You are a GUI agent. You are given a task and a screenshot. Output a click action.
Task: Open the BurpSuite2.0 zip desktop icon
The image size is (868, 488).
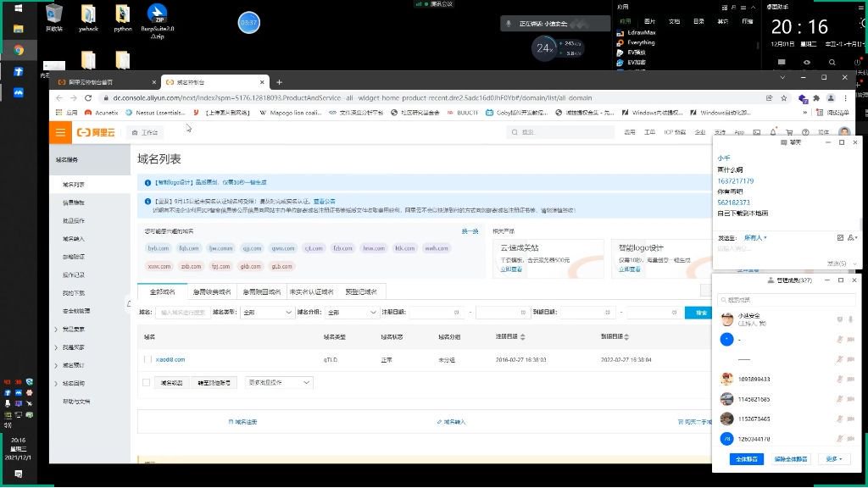click(x=157, y=21)
